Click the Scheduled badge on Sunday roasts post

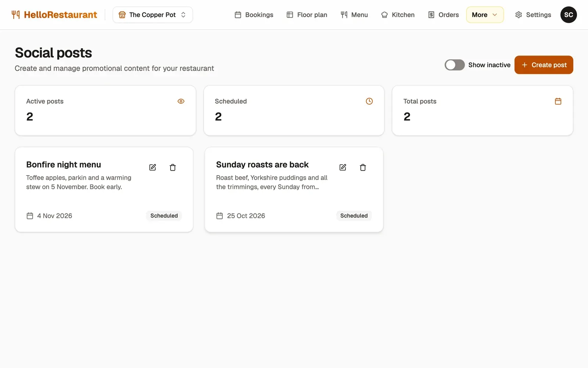point(354,216)
